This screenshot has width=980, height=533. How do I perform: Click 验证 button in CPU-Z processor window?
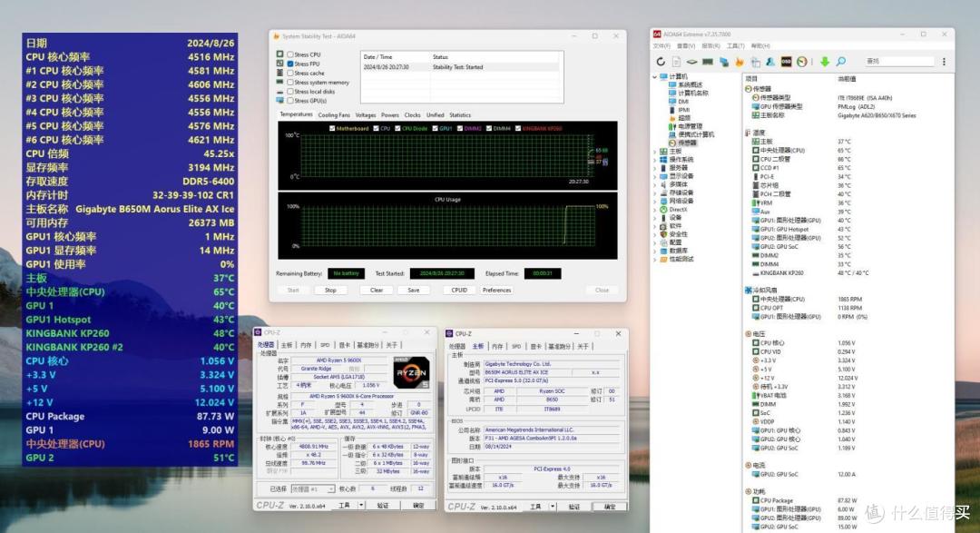click(383, 506)
